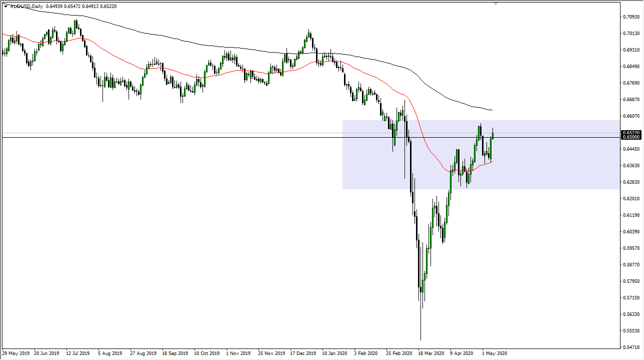Click the 0.66070 price axis label
The image size is (644, 360).
coord(630,116)
